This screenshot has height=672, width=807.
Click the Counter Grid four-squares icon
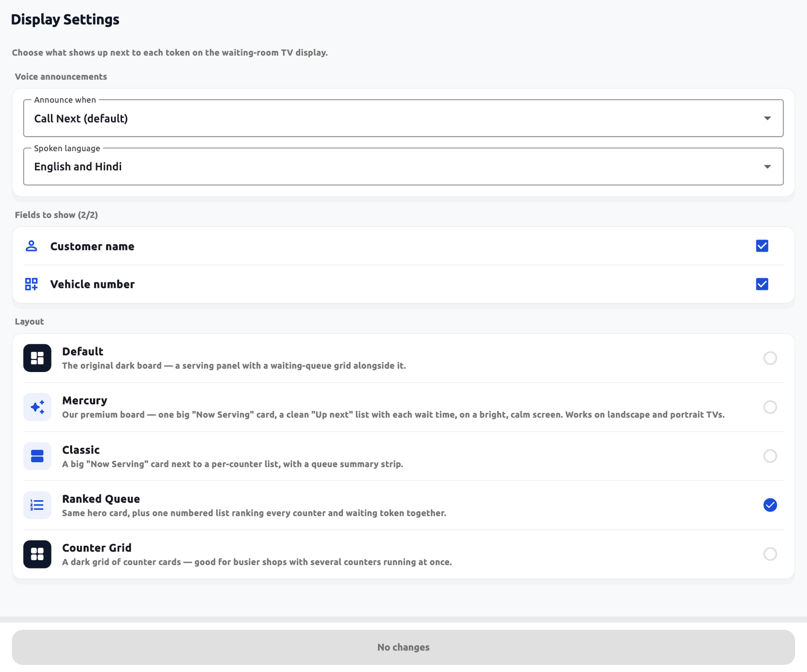point(37,554)
